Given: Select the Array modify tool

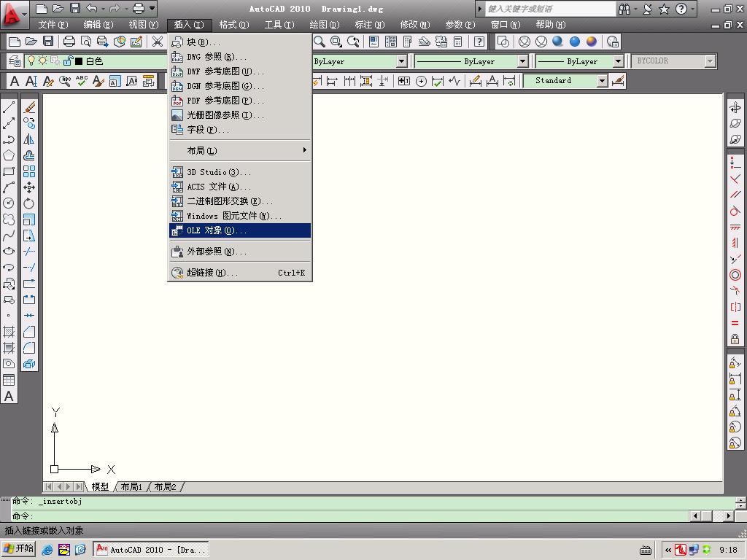Looking at the screenshot, I should (x=29, y=171).
